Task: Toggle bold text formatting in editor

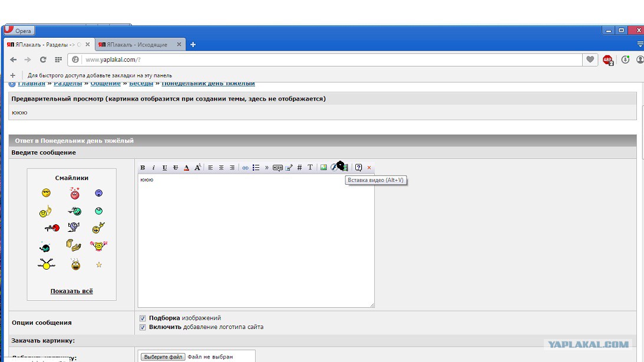Action: pos(143,167)
